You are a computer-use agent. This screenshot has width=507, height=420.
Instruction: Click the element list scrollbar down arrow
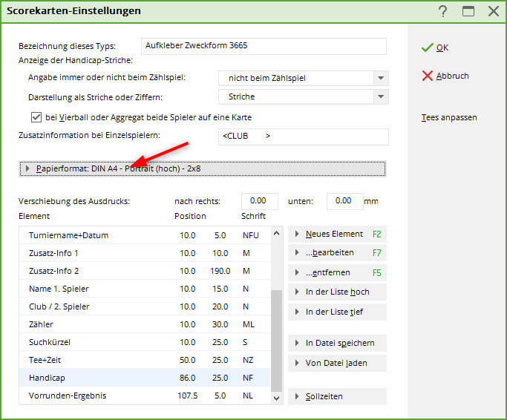tap(277, 398)
